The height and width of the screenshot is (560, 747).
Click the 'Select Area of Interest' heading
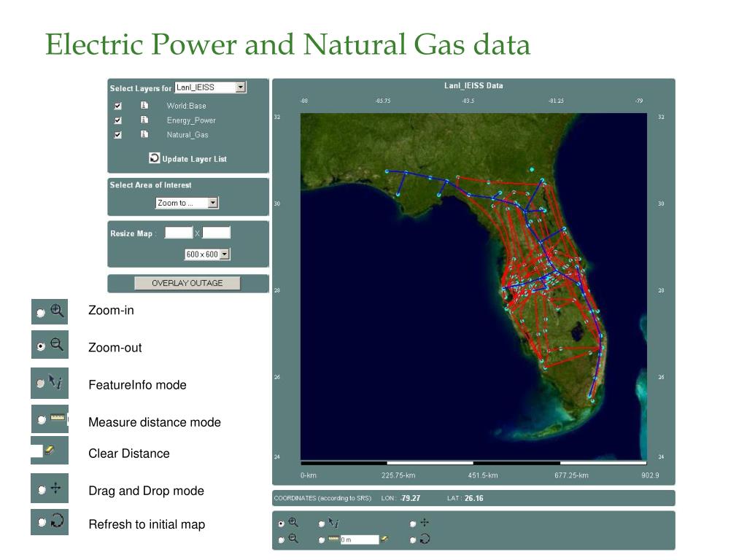tap(150, 184)
